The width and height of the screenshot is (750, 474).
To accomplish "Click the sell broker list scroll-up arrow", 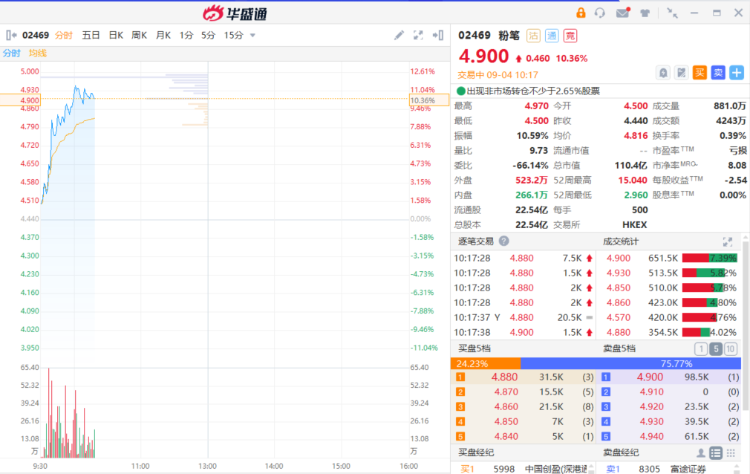I will (737, 466).
